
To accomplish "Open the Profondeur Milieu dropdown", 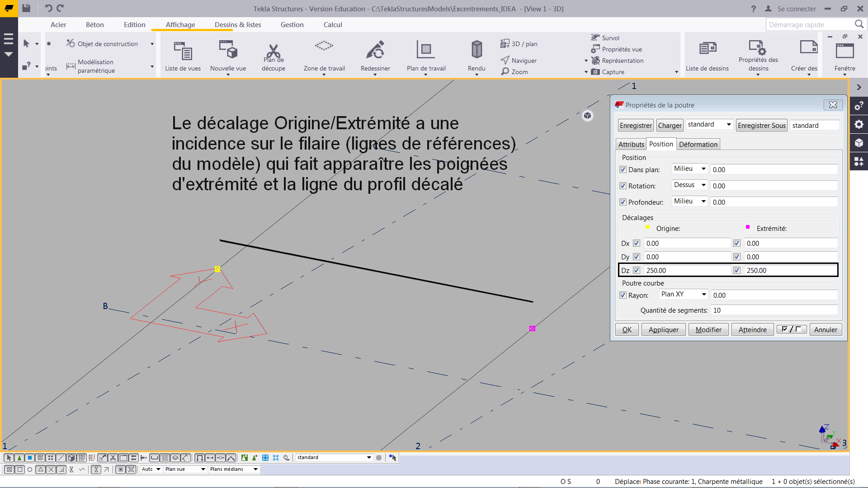I will (689, 202).
